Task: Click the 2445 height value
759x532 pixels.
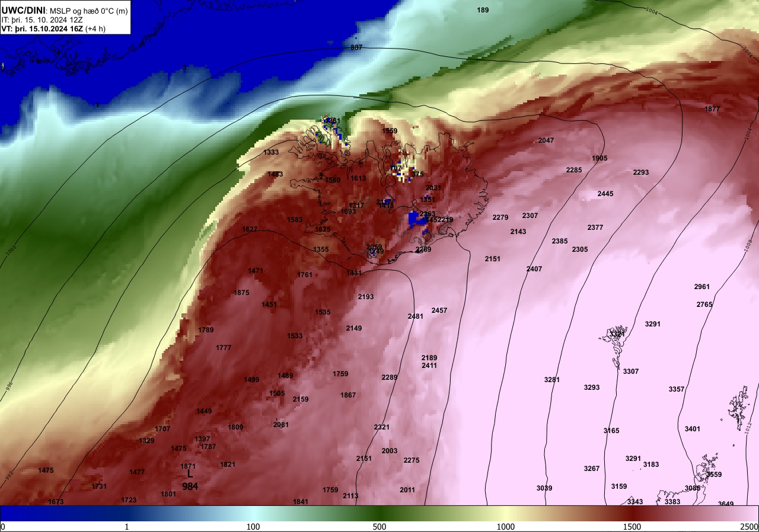Action: coord(605,194)
